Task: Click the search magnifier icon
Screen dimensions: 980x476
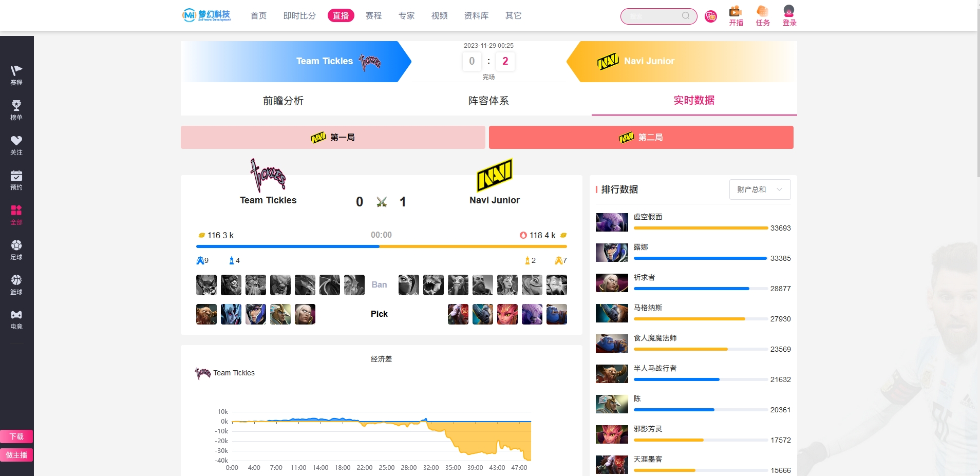Action: (x=686, y=16)
